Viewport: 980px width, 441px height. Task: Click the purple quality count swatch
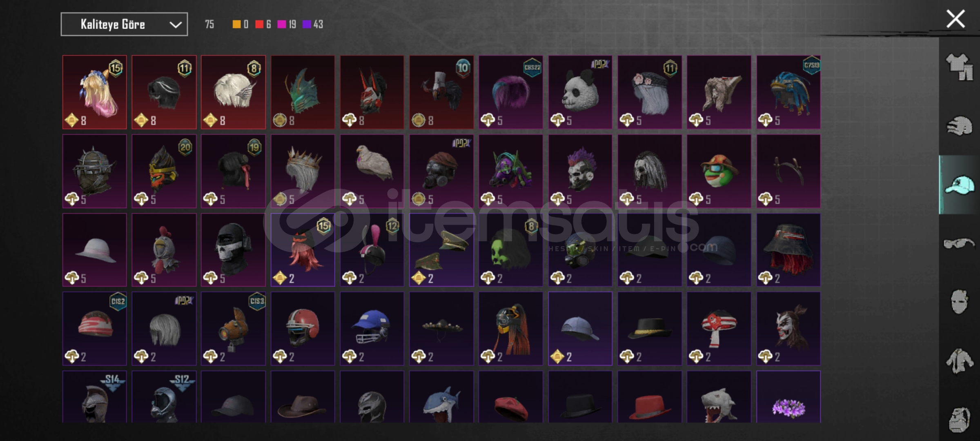tap(306, 24)
